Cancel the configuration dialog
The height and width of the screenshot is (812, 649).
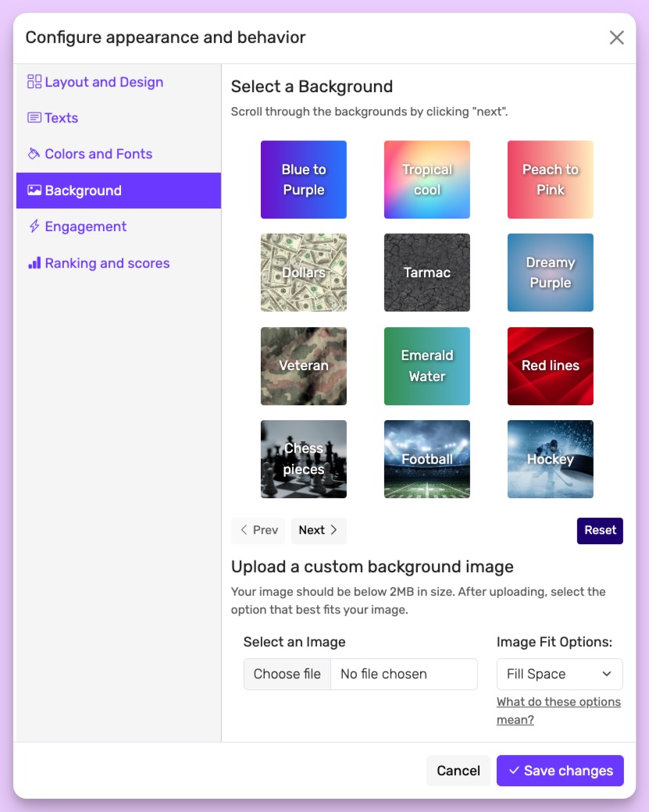pyautogui.click(x=458, y=771)
